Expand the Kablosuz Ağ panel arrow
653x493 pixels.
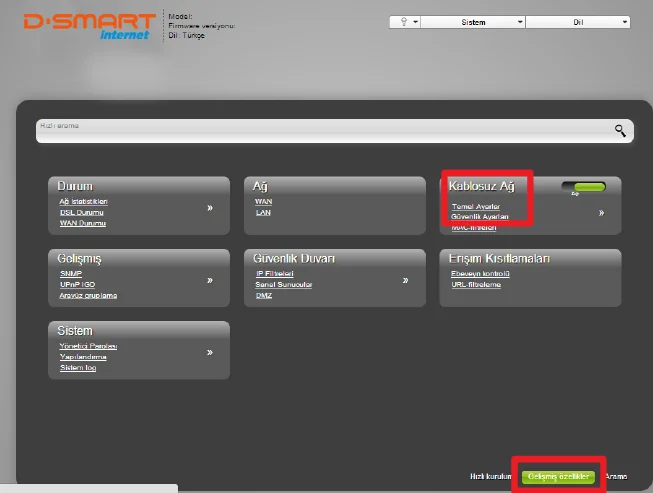click(x=601, y=212)
